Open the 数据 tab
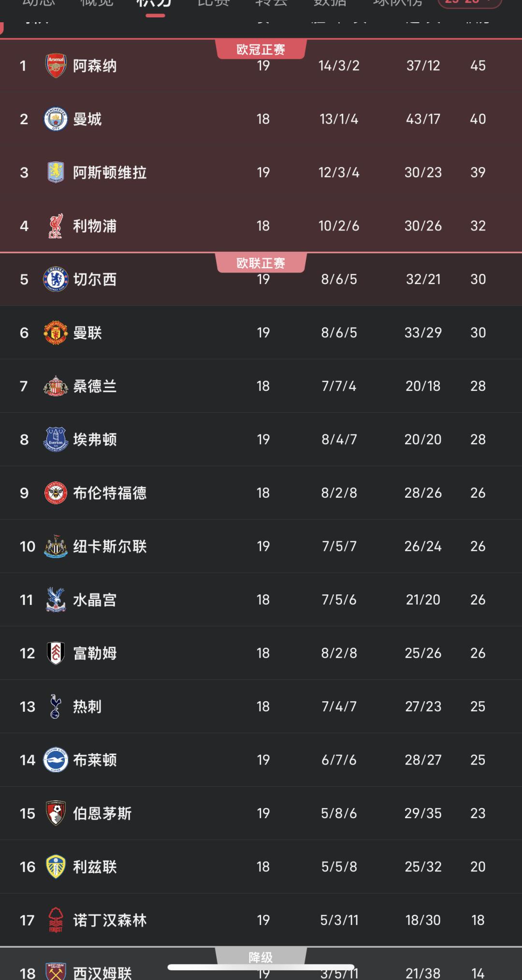This screenshot has width=522, height=980. (x=330, y=4)
